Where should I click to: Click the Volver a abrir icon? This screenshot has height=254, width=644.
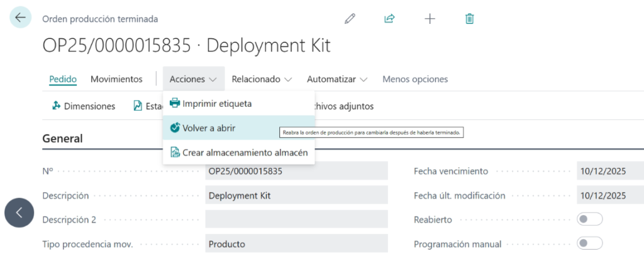tap(175, 128)
